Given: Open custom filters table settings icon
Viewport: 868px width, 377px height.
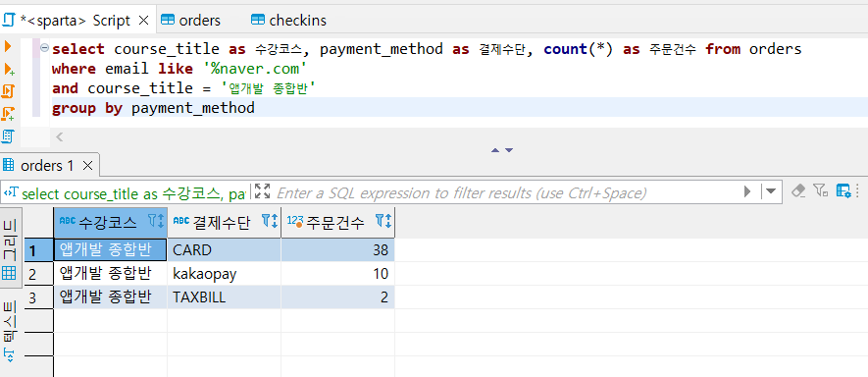Looking at the screenshot, I should tap(843, 191).
